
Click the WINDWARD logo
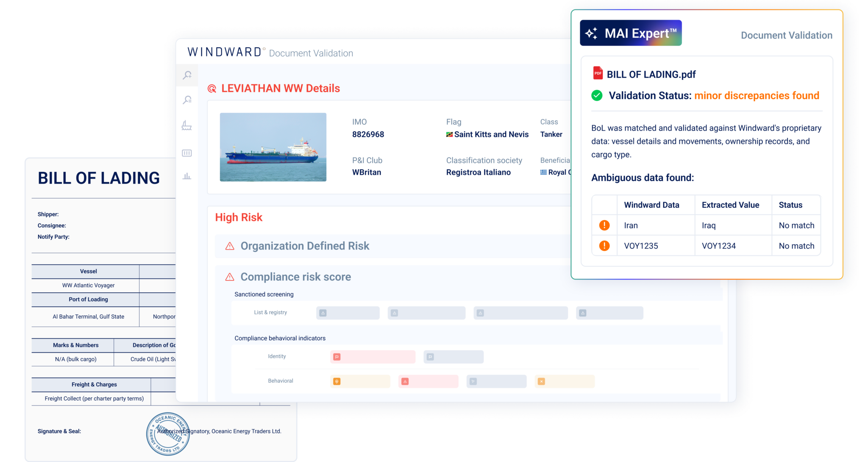pyautogui.click(x=226, y=52)
